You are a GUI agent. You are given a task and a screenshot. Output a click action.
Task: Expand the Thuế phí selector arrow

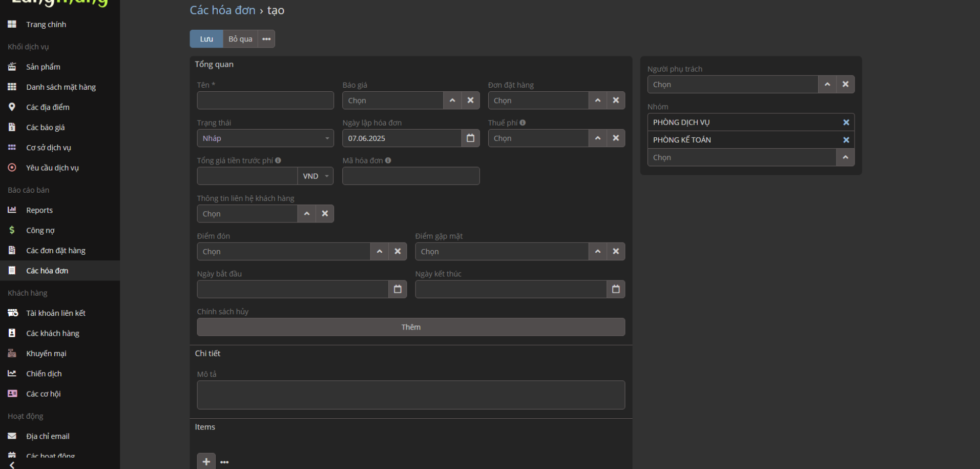[597, 138]
